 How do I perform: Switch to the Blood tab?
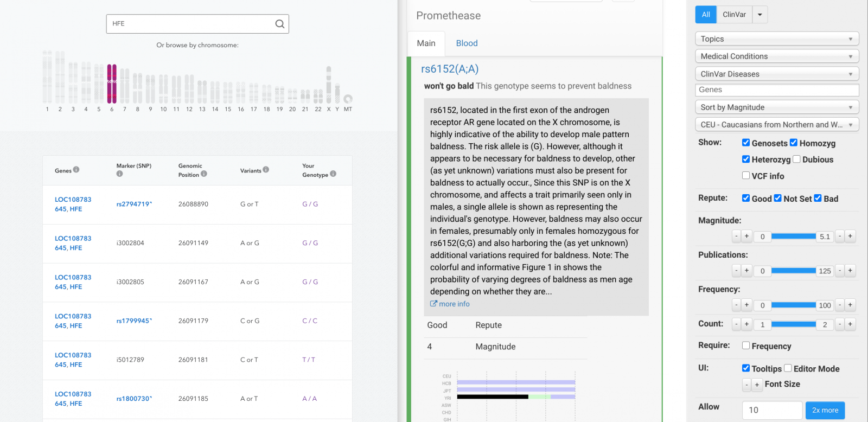tap(467, 43)
